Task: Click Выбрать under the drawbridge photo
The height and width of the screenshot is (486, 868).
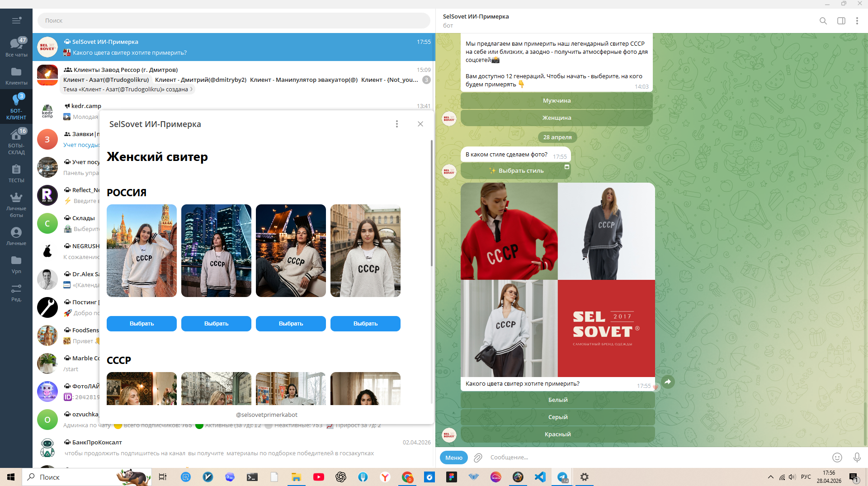Action: point(291,324)
